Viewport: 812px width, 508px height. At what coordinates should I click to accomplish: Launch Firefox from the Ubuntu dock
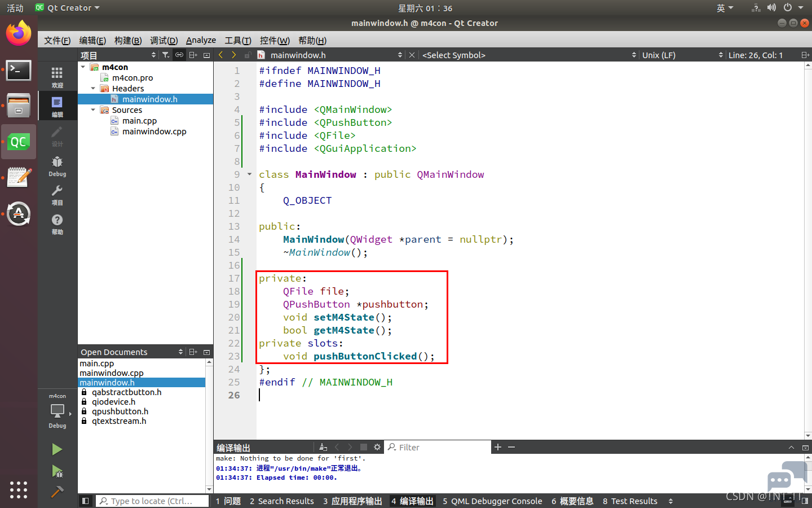pos(19,33)
